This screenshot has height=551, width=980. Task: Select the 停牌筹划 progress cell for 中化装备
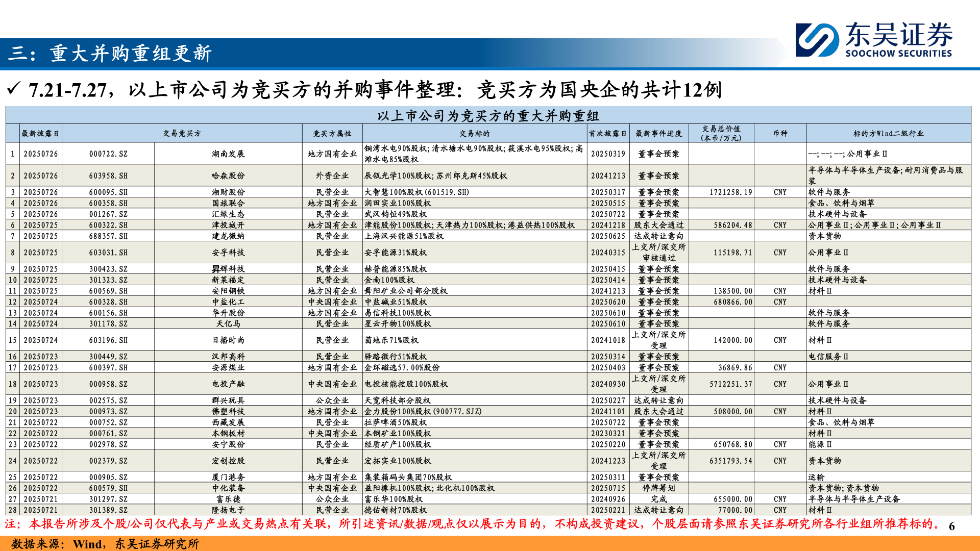[x=658, y=488]
